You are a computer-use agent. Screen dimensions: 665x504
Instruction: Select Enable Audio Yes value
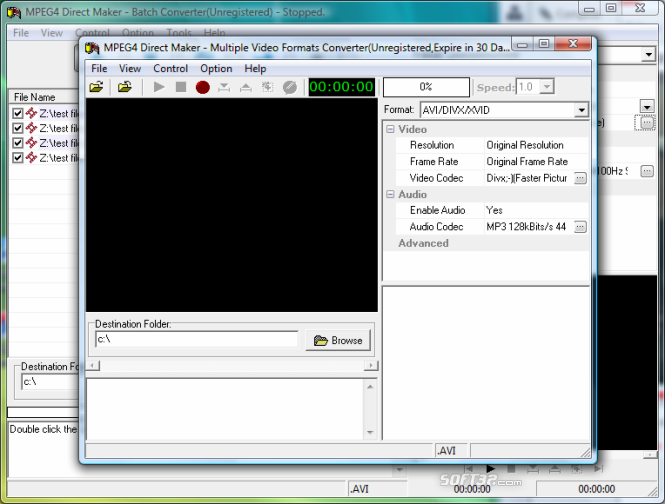[x=536, y=210]
